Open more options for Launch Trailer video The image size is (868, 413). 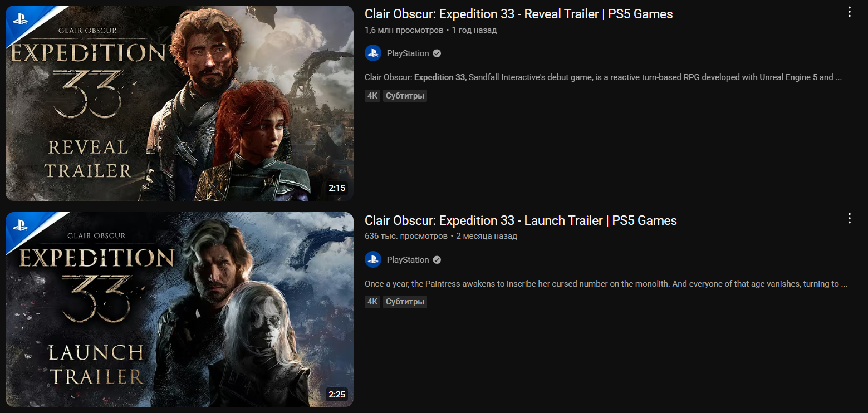pos(849,219)
